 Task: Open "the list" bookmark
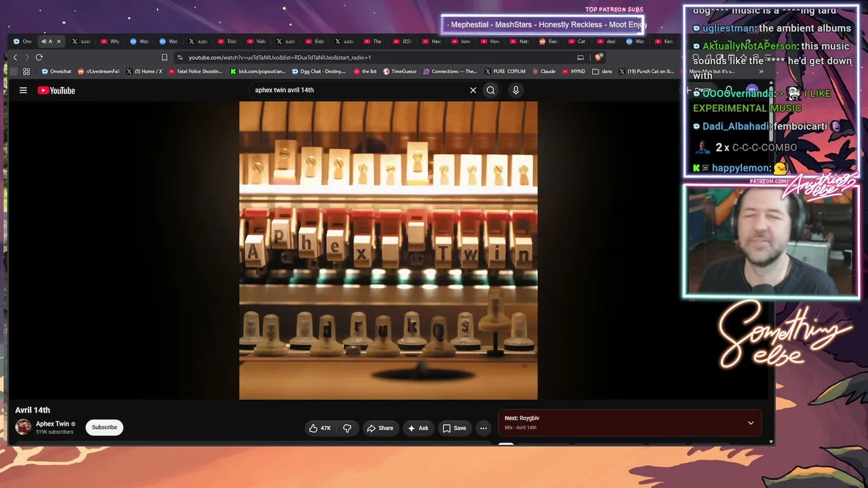365,71
